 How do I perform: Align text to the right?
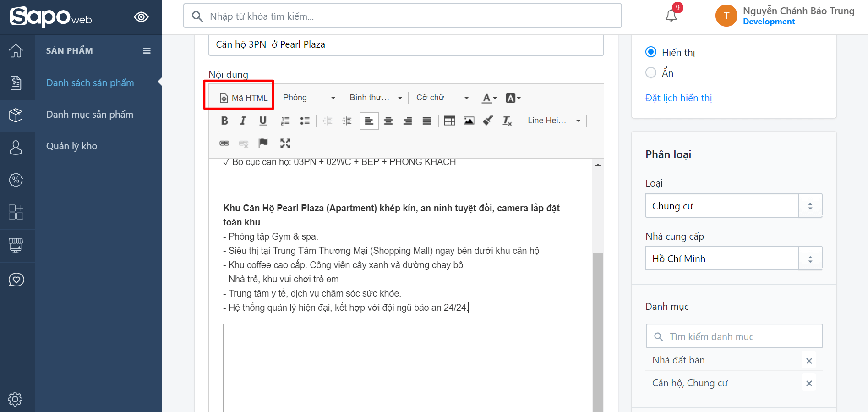408,121
